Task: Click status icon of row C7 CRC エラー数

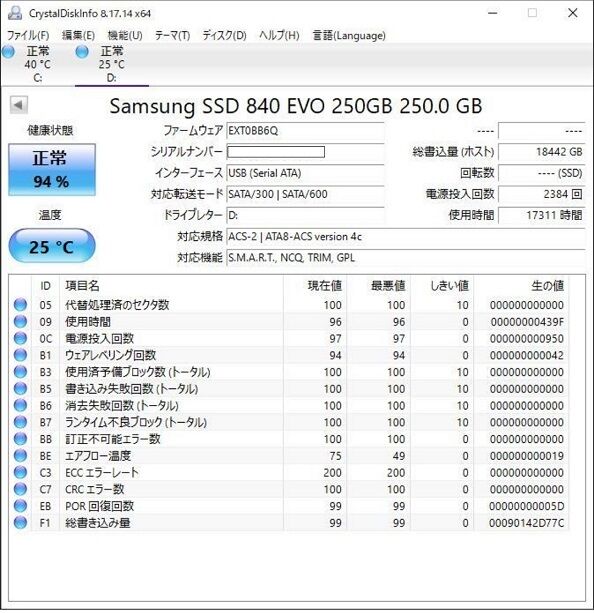Action: tap(20, 489)
